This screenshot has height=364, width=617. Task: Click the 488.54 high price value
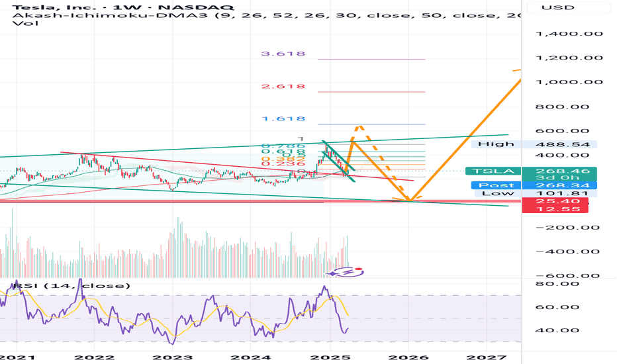pos(559,144)
